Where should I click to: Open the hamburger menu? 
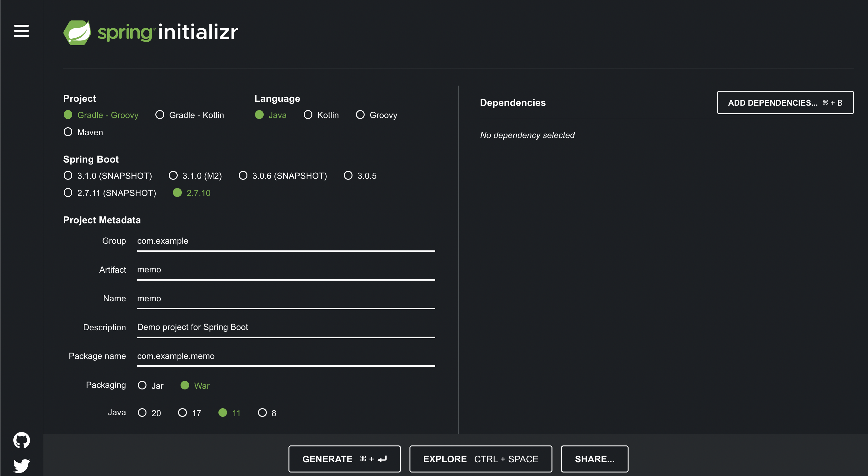tap(21, 31)
